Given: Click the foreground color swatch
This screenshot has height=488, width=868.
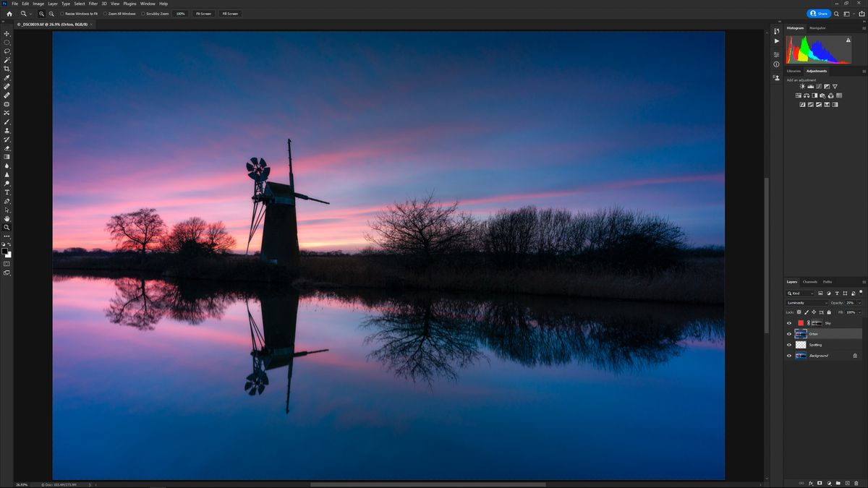Looking at the screenshot, I should pos(4,252).
